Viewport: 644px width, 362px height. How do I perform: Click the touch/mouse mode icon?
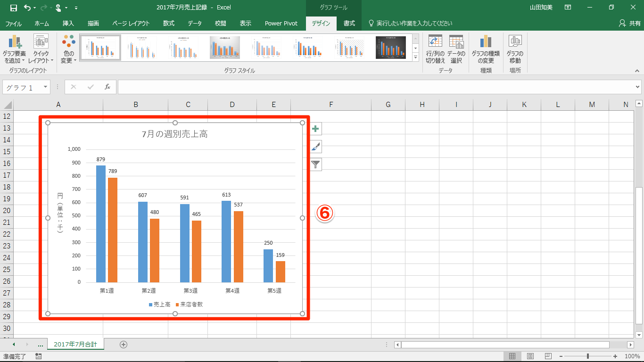point(59,8)
